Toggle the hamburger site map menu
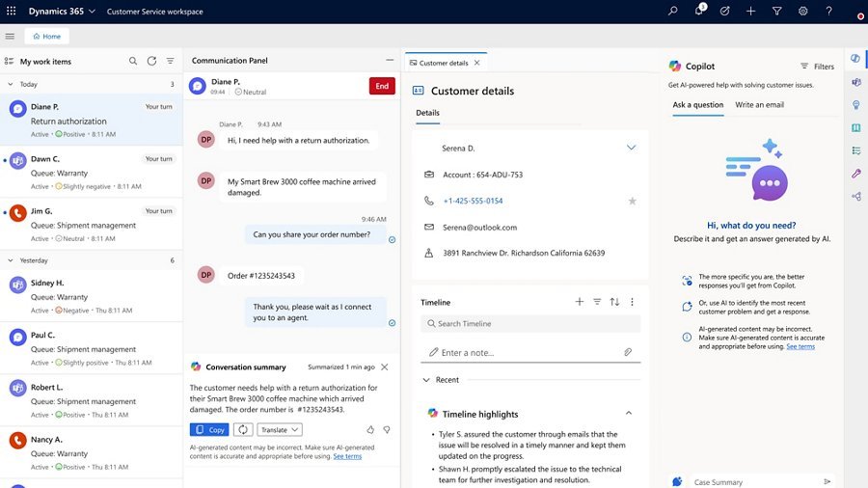 [x=10, y=37]
